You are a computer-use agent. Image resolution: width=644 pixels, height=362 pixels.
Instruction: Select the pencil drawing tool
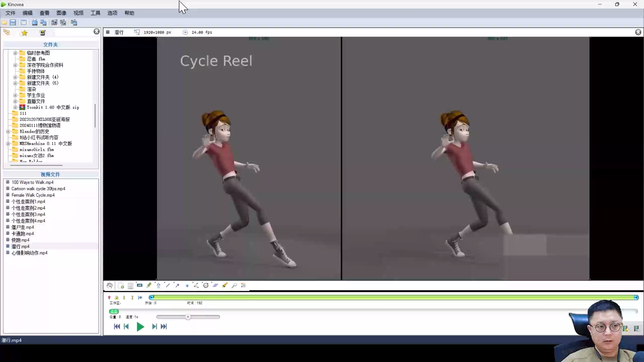(x=149, y=285)
